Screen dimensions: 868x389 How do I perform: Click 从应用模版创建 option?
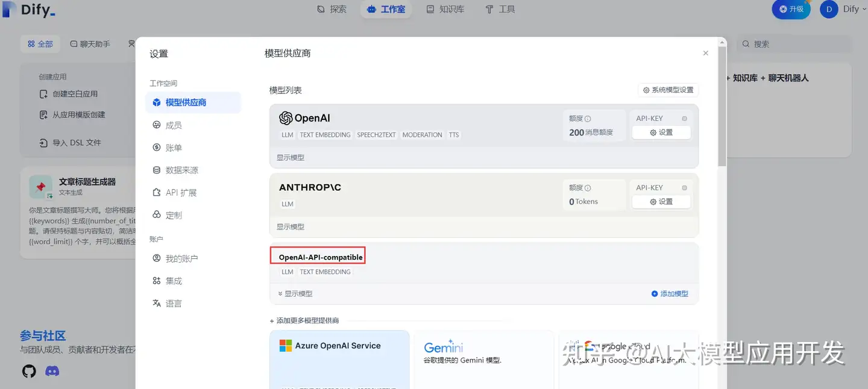(x=72, y=114)
